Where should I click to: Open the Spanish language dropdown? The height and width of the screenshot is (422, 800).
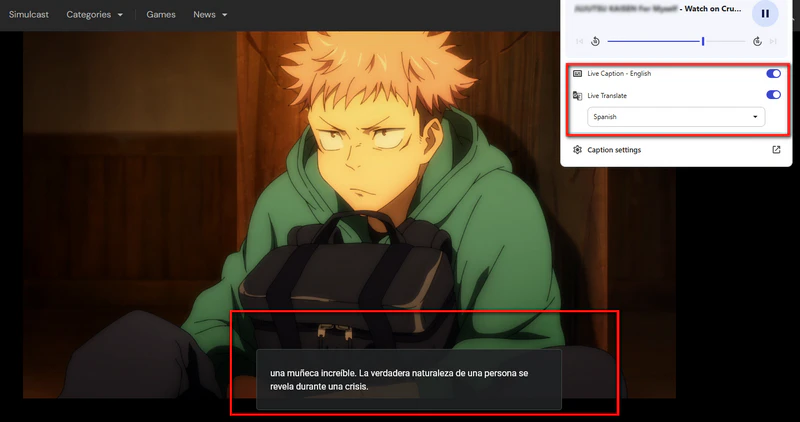tap(676, 117)
